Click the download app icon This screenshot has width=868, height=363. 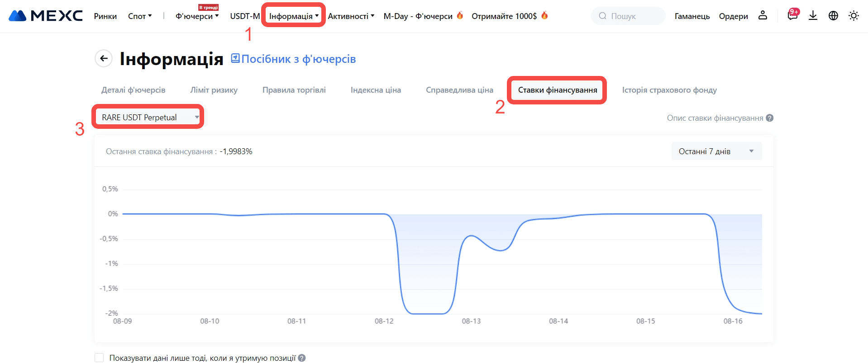[x=813, y=16]
